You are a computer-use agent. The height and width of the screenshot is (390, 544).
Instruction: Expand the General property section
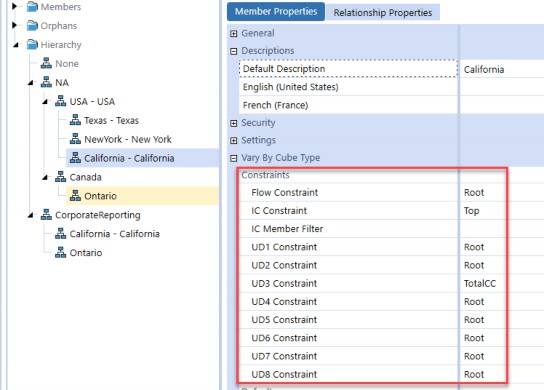point(233,34)
